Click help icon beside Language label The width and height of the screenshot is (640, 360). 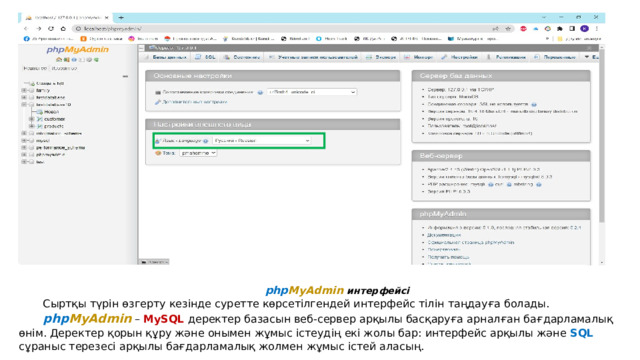(206, 141)
